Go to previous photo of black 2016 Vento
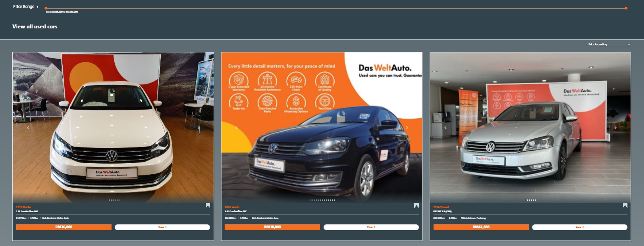Screen dimensions: 644x246 [236, 128]
